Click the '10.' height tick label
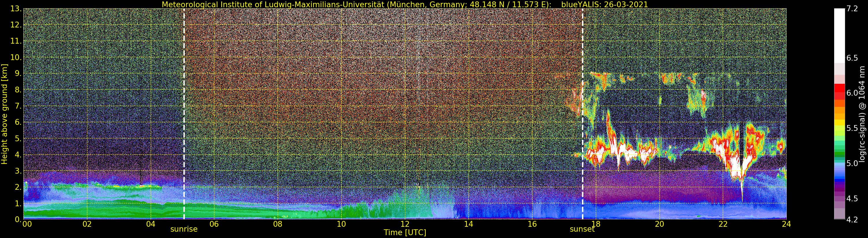This screenshot has width=868, height=238. tap(16, 57)
